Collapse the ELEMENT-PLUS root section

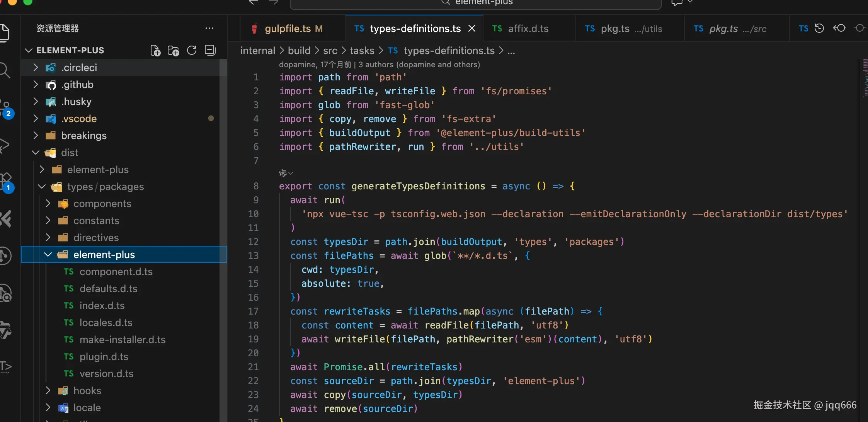click(x=29, y=50)
